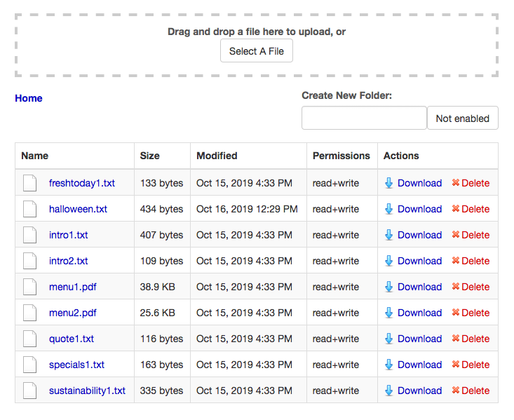514x420 pixels.
Task: Download the specials1.txt file
Action: (x=419, y=365)
